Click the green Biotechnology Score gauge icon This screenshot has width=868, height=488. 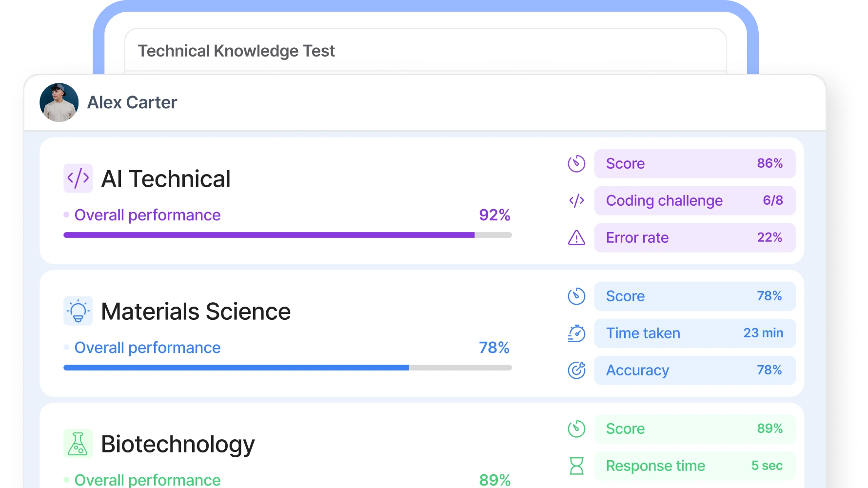576,429
